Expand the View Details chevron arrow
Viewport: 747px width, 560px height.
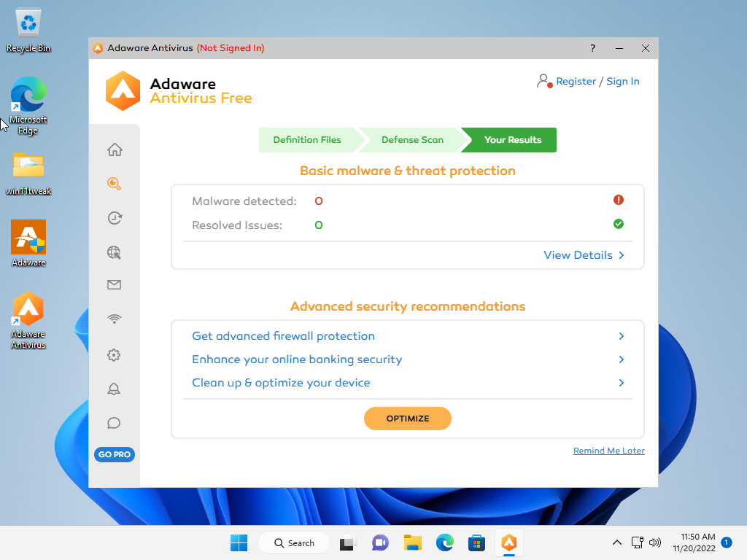622,255
